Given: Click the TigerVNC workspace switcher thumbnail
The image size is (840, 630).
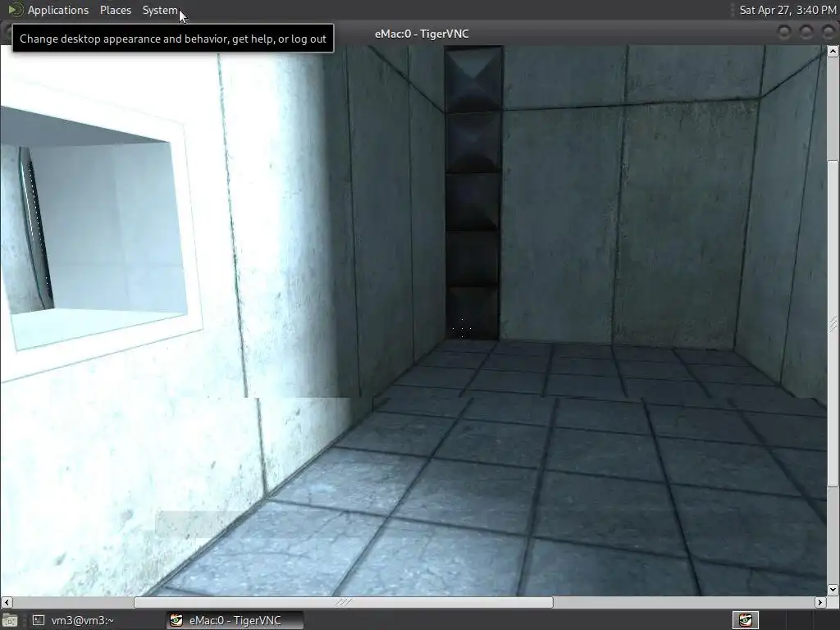Looking at the screenshot, I should pyautogui.click(x=746, y=620).
